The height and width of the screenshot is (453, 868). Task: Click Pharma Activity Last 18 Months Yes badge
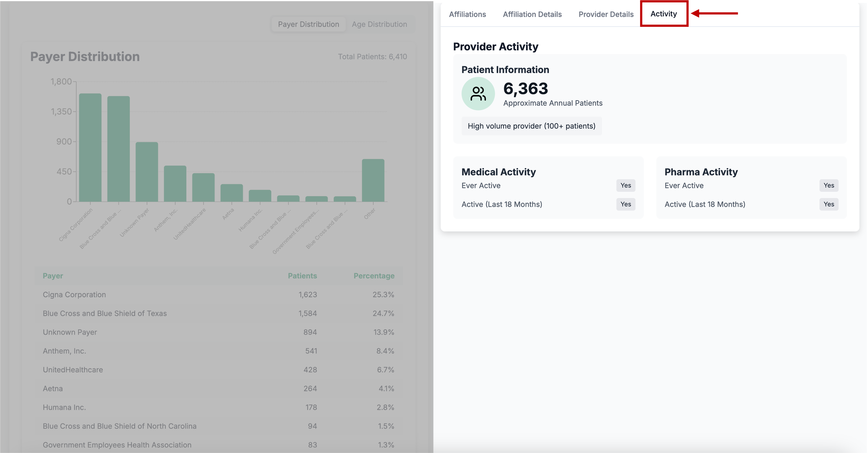coord(828,204)
